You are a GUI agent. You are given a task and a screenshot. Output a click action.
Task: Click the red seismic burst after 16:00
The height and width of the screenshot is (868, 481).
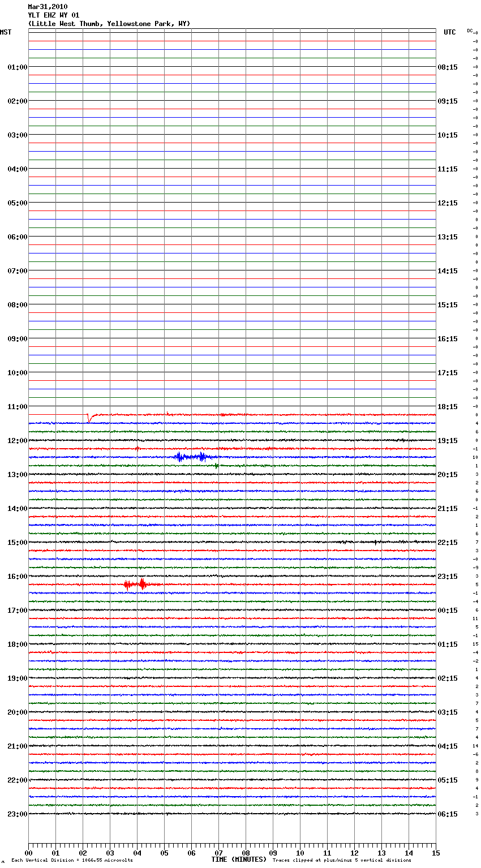coord(141,584)
